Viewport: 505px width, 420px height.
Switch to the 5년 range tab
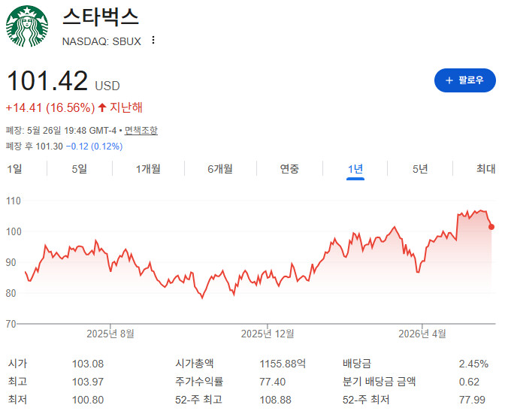420,169
